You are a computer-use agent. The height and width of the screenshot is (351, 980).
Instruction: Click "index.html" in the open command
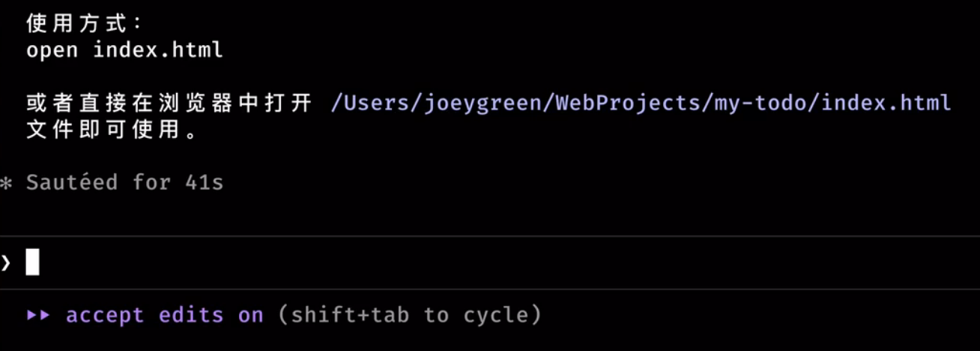[158, 50]
